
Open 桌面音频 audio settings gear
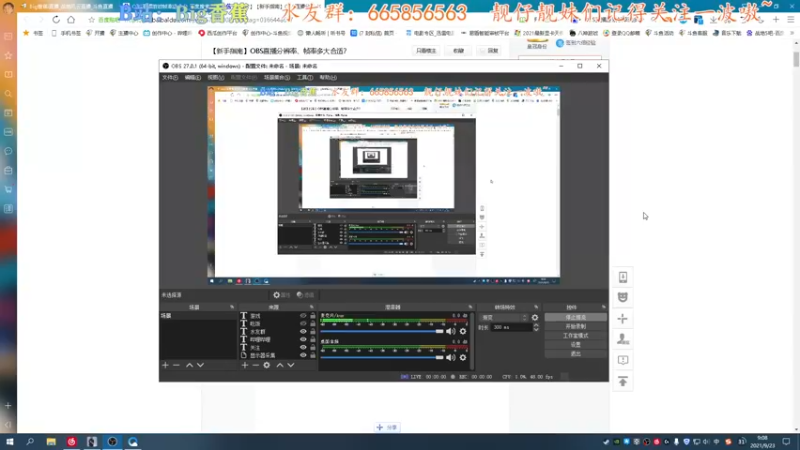click(463, 358)
